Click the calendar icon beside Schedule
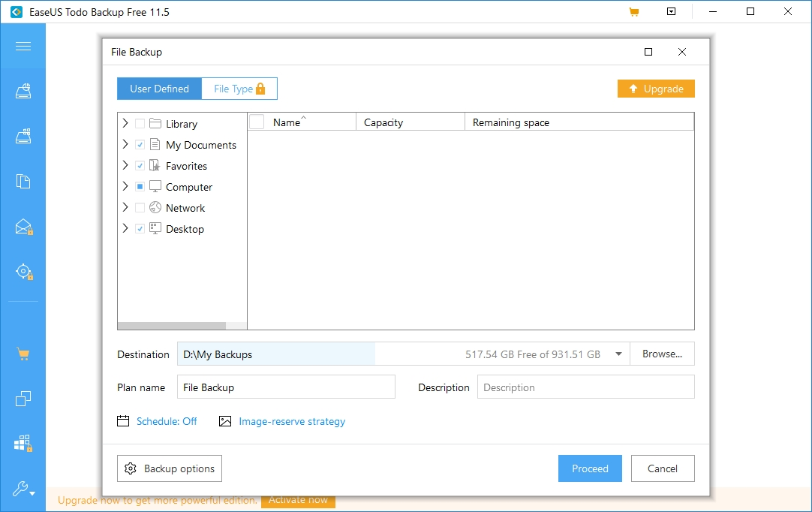 (x=123, y=421)
